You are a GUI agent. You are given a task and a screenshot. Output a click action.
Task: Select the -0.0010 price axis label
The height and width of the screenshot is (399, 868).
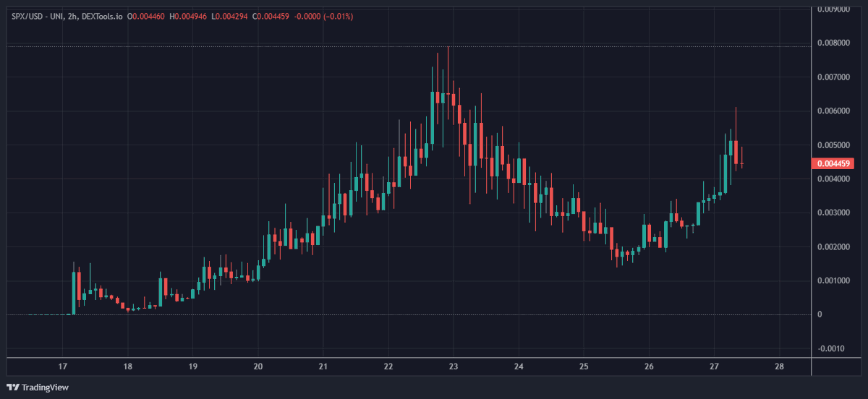coord(831,348)
